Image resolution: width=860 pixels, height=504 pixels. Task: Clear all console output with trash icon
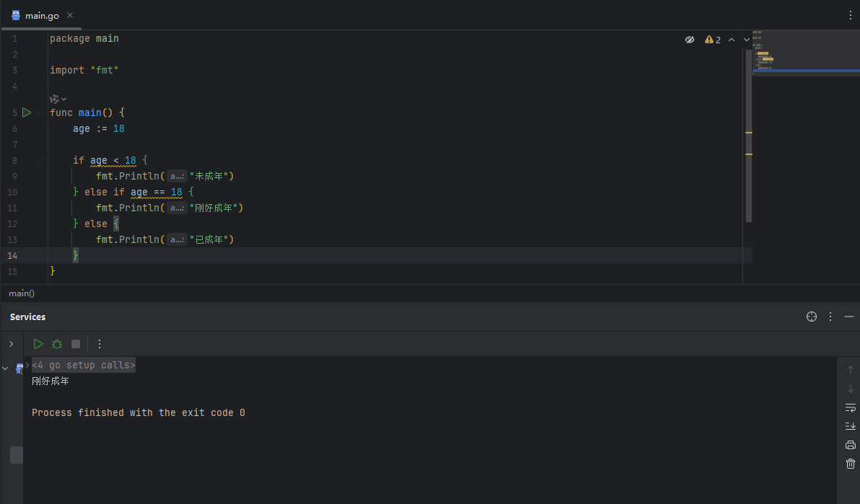tap(850, 464)
